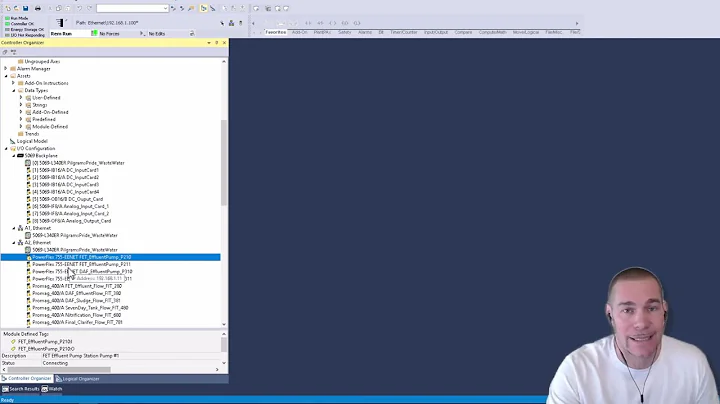
Task: Click the description value FET Effluent Pump Station Pump #1
Action: pos(81,356)
